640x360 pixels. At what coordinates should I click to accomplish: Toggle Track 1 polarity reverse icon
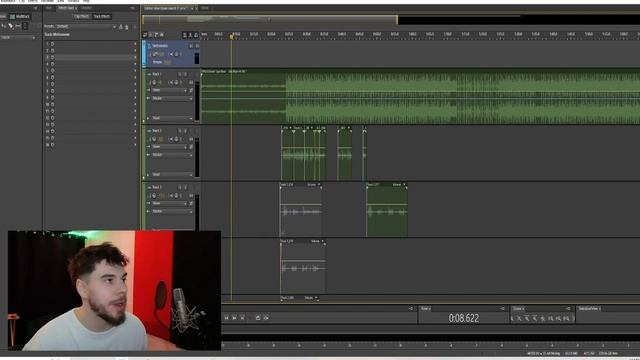point(191,90)
